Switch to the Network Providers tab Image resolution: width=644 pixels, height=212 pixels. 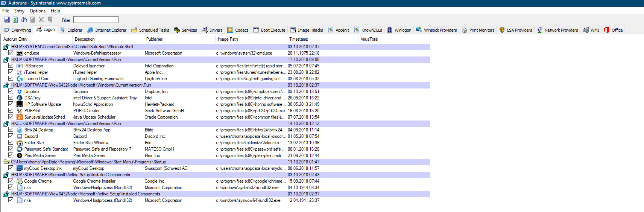point(557,30)
